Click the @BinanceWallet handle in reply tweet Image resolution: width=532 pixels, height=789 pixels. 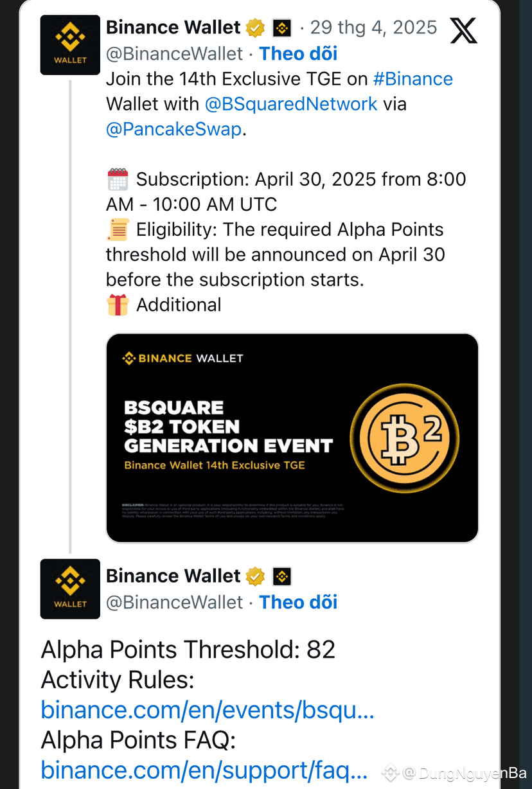point(174,602)
